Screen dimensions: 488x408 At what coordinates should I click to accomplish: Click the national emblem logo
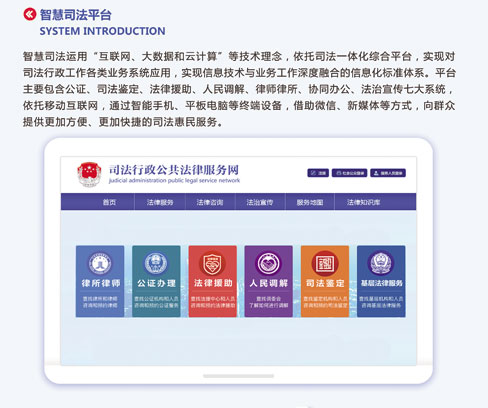coord(89,174)
